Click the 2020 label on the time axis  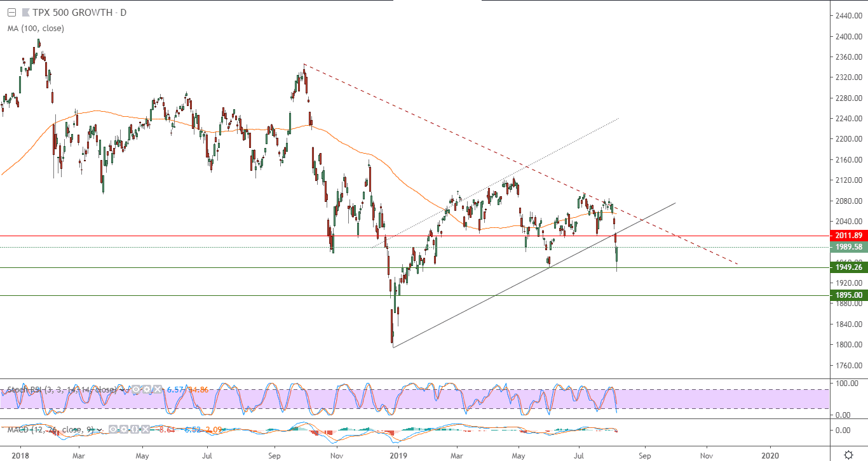(770, 455)
